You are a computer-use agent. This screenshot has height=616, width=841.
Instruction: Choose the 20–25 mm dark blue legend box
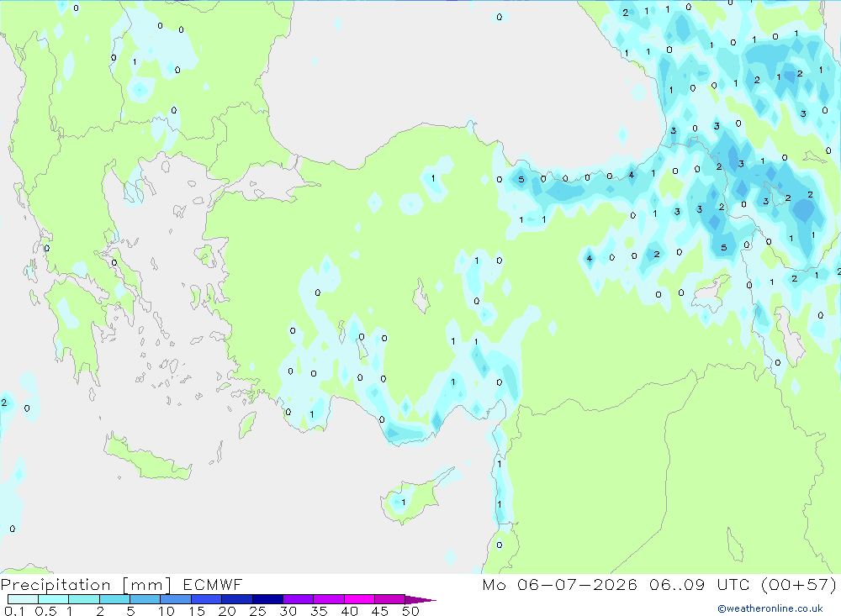[x=237, y=599]
